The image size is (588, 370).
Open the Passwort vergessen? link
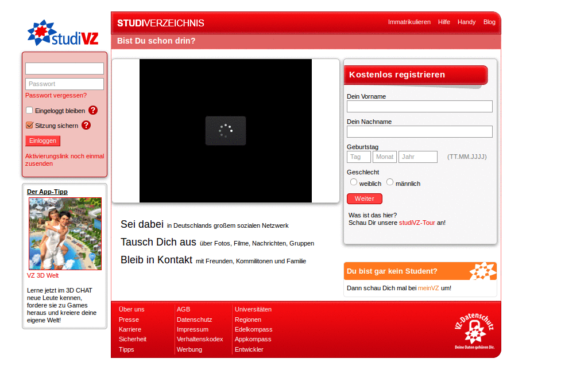56,95
